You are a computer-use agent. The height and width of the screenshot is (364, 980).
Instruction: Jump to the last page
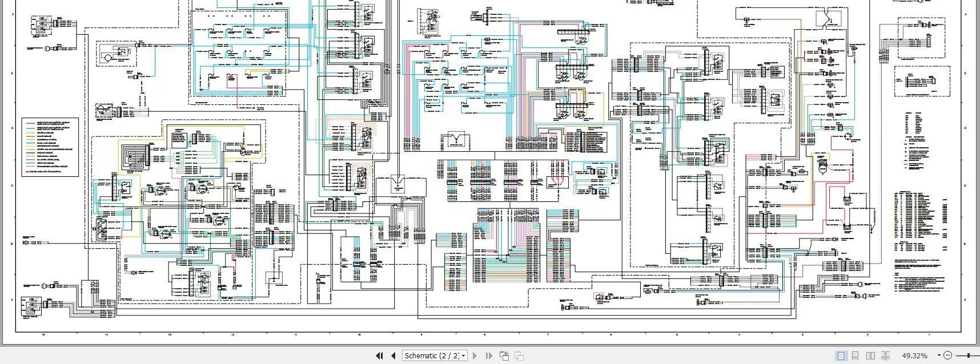tap(489, 355)
